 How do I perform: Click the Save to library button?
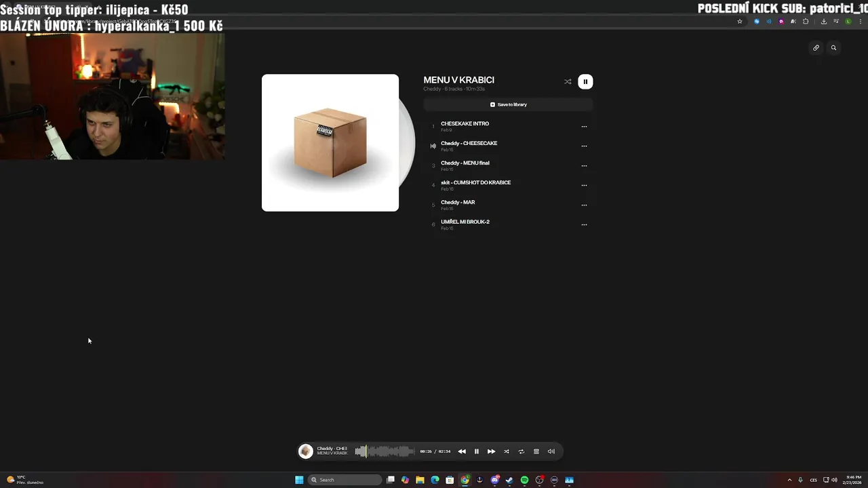508,104
